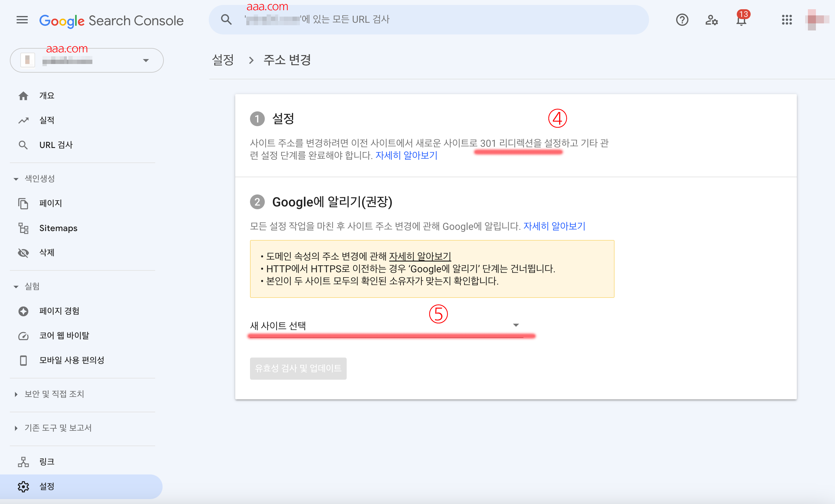
Task: Open the notifications bell with 13 alerts
Action: click(x=741, y=20)
